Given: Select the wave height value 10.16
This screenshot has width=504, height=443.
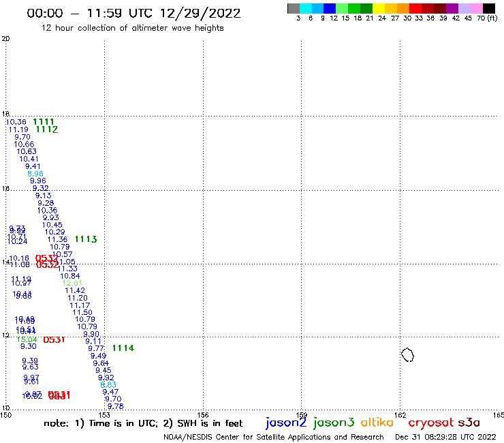Looking at the screenshot, I should click(19, 258).
